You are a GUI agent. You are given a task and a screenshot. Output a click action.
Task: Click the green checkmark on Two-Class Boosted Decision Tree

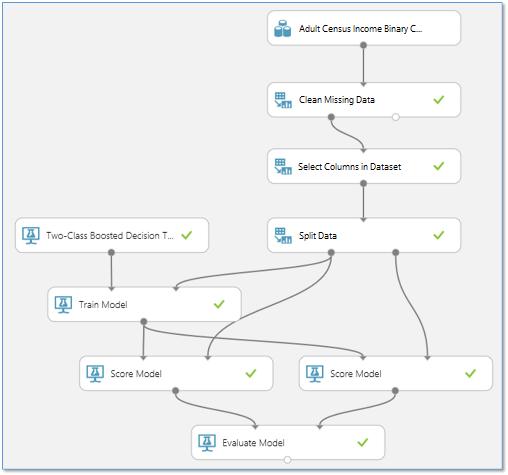coord(186,235)
